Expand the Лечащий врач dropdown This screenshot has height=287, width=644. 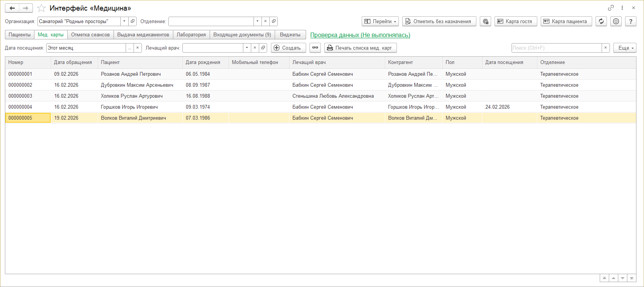point(247,48)
